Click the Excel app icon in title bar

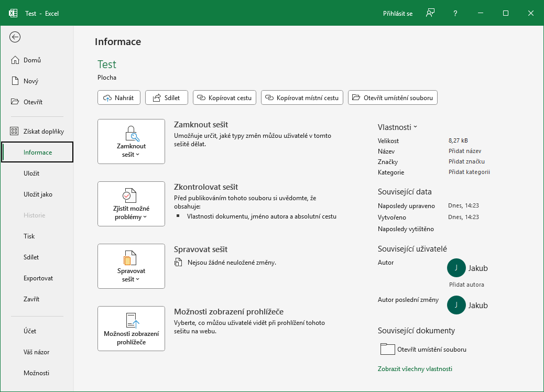point(13,13)
